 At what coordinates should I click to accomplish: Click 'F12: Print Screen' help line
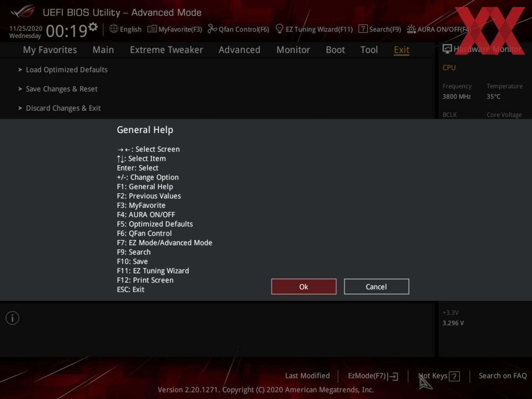[145, 280]
